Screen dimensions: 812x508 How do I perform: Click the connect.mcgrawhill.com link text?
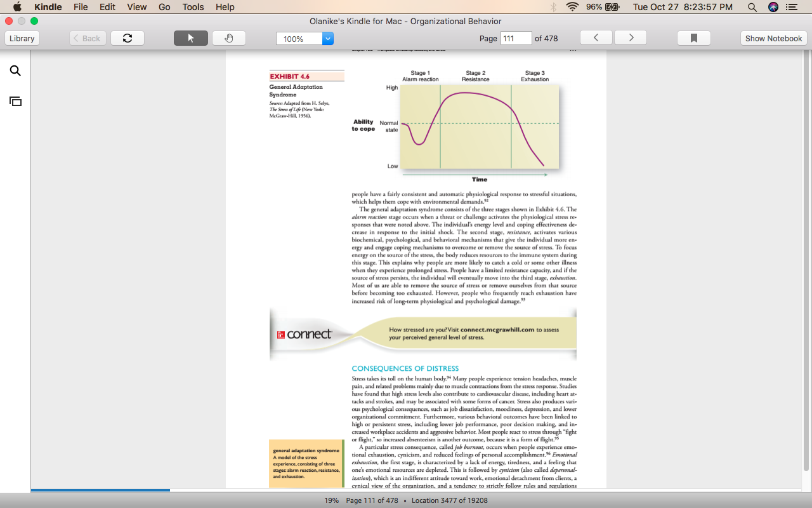(497, 330)
